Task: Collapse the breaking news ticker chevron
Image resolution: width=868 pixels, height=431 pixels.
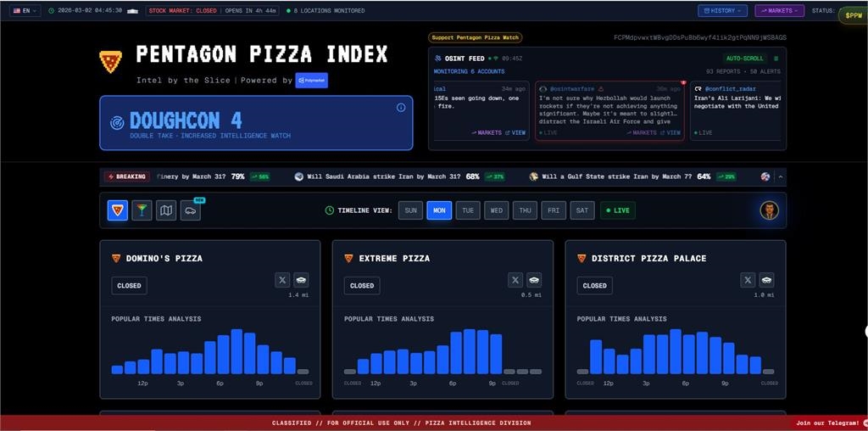Action: pos(781,176)
